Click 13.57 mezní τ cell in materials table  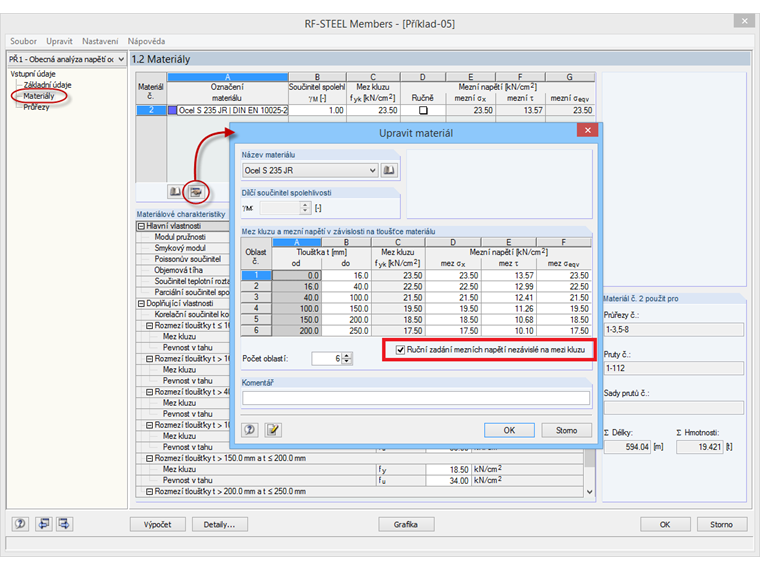[x=521, y=111]
